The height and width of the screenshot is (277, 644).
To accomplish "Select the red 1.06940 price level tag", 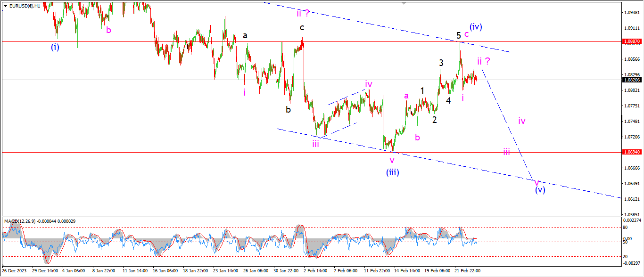I will pos(631,152).
